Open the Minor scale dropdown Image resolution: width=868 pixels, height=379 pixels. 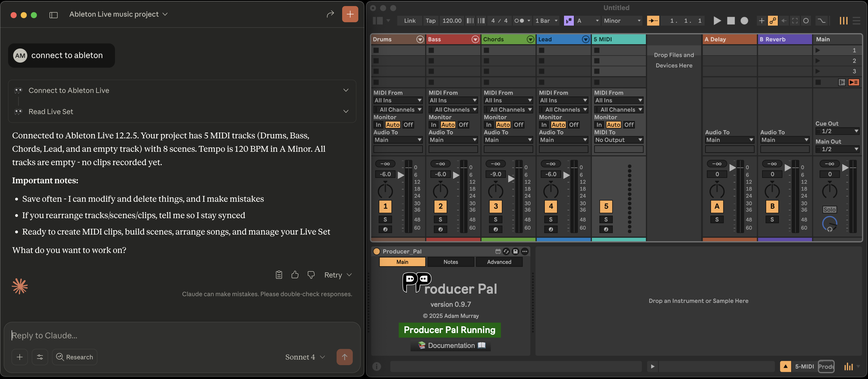pos(622,21)
